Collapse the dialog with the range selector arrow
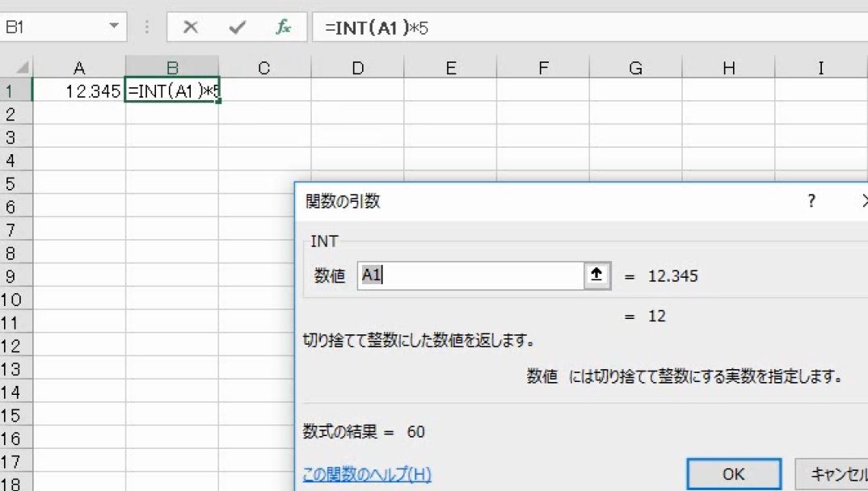Image resolution: width=868 pixels, height=491 pixels. click(x=596, y=275)
